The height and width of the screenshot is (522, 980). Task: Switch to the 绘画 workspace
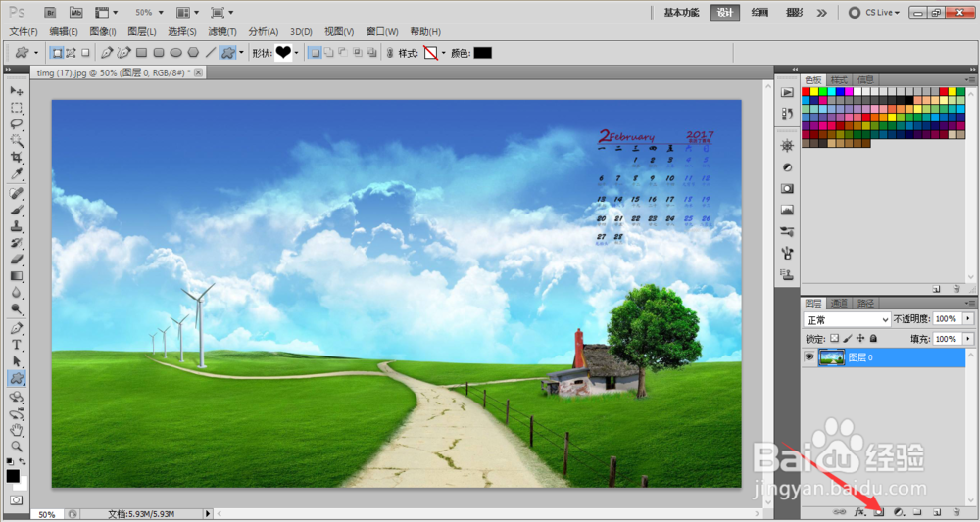click(x=759, y=13)
